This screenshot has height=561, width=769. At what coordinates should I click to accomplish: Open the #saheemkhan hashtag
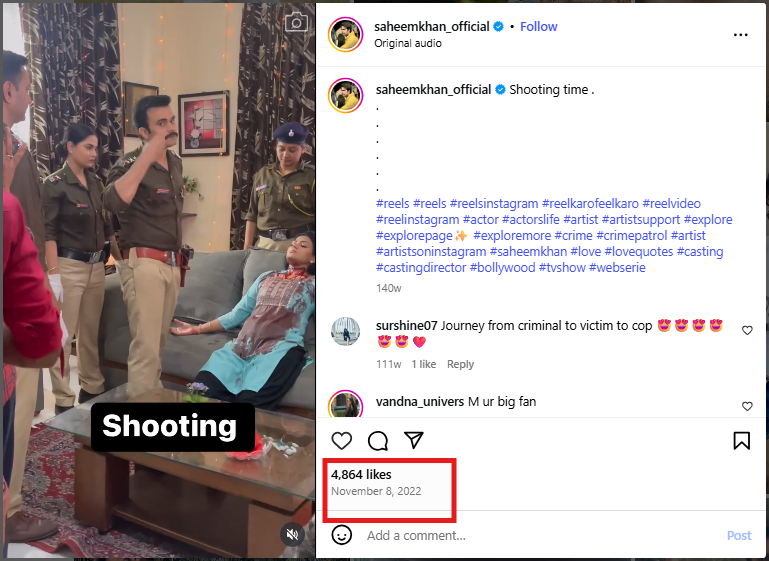click(x=528, y=252)
